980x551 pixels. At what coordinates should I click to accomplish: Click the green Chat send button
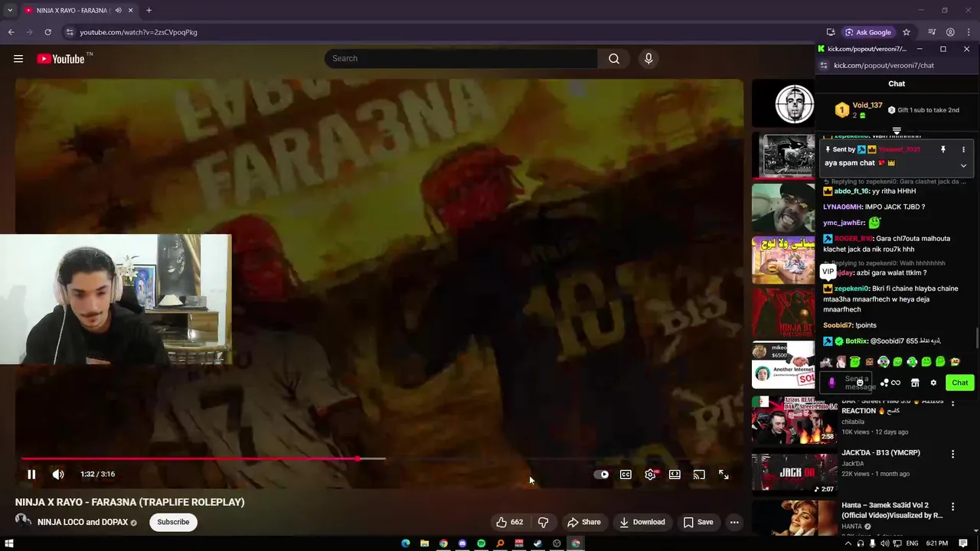(960, 383)
